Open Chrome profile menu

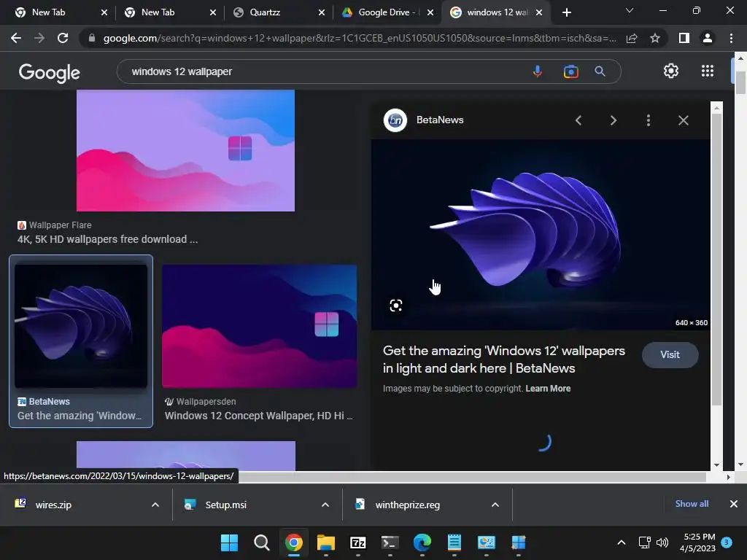click(x=708, y=38)
